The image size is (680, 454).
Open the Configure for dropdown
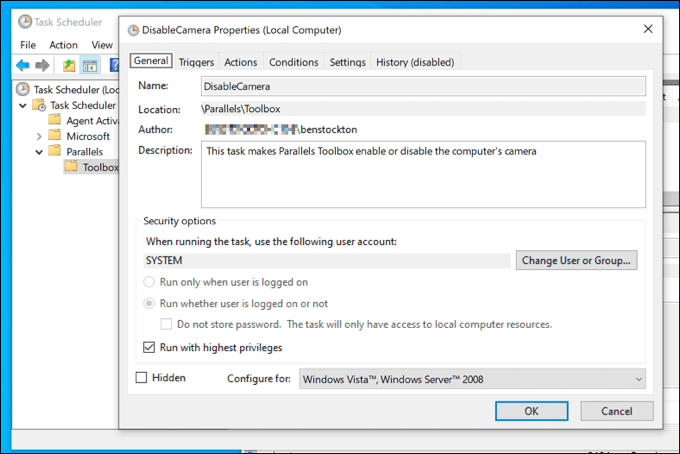[x=472, y=379]
